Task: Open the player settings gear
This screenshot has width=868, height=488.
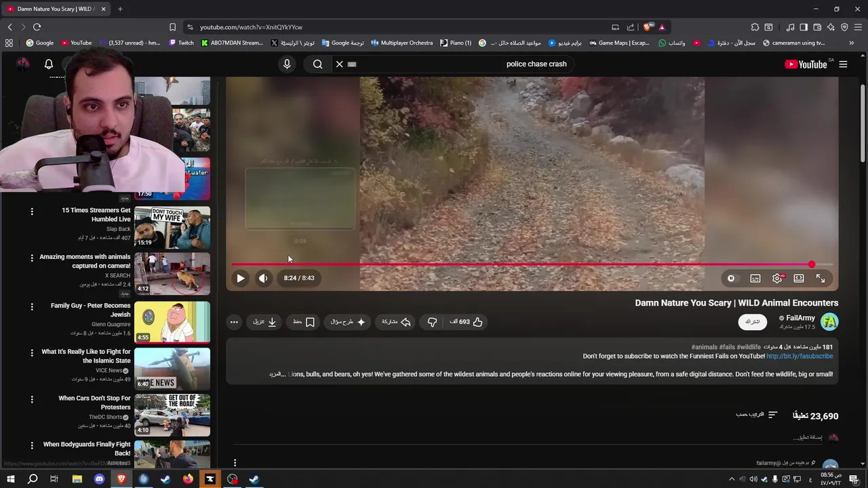Action: [x=777, y=279]
